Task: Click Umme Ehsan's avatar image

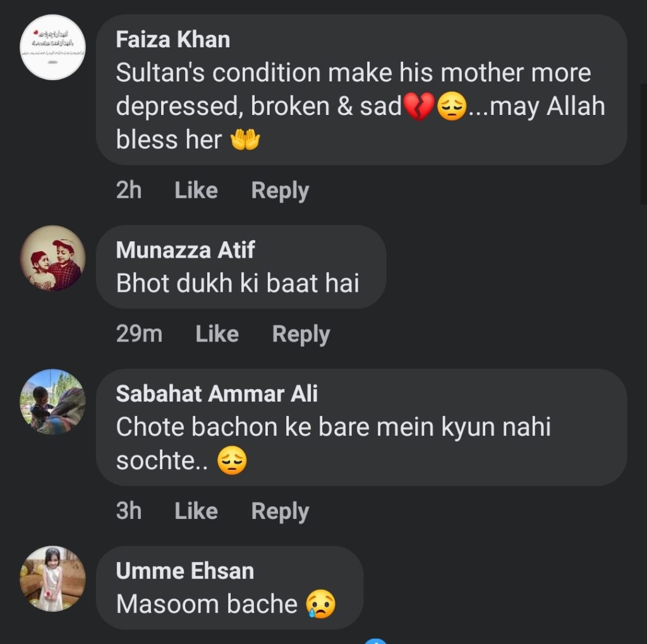Action: 52,578
